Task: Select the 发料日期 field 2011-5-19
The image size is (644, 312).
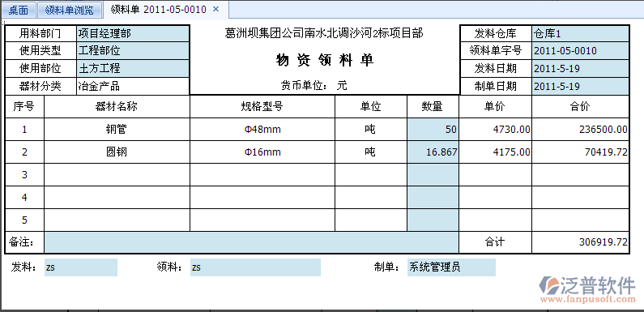Action: [580, 68]
